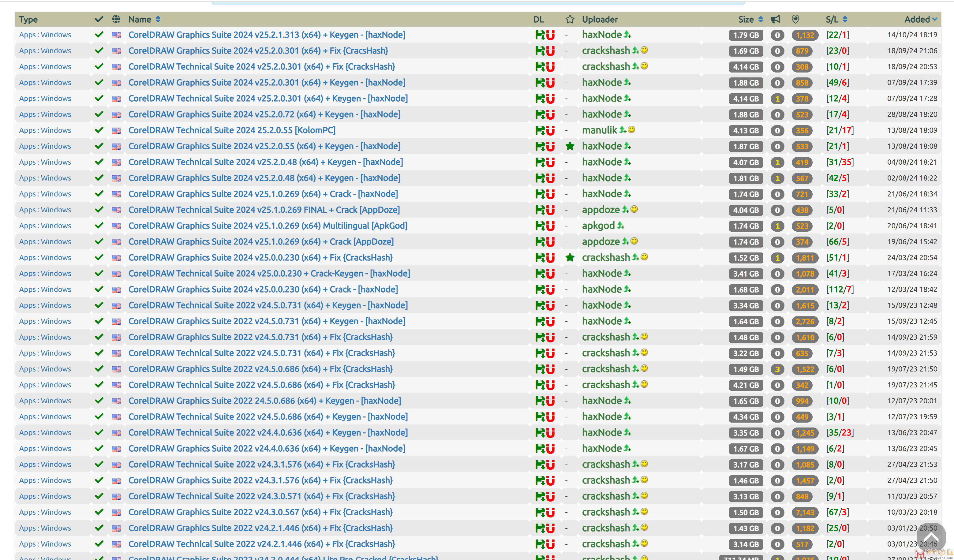Click the [112/7] seeders/leechers value
The image size is (954, 560).
tap(840, 289)
